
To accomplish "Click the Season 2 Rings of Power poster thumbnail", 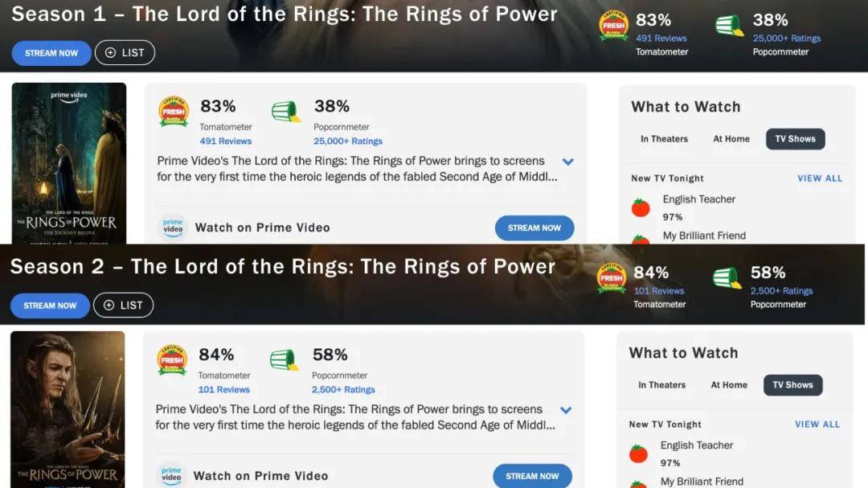I will [68, 408].
